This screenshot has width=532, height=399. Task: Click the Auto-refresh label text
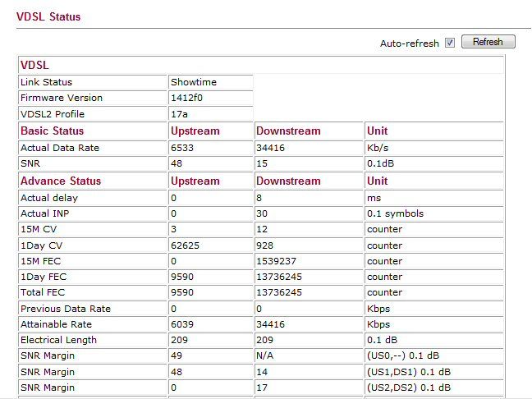(x=410, y=44)
